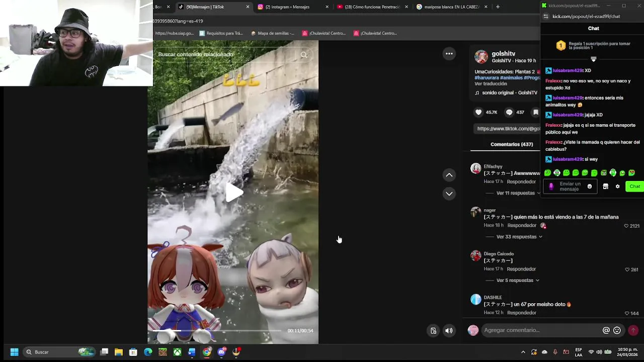Open the three-dots more options on video

(449, 54)
